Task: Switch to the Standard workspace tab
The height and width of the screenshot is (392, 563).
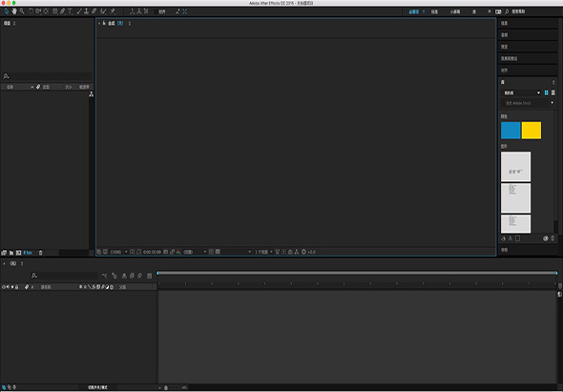Action: pos(434,11)
